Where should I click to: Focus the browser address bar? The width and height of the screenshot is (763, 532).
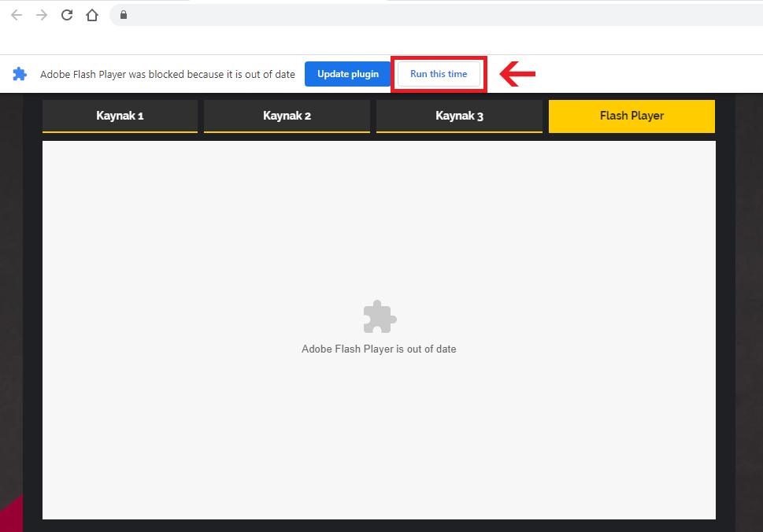tap(438, 15)
